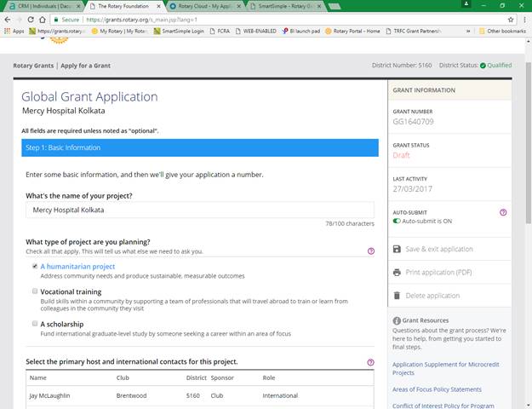The height and width of the screenshot is (409, 532).
Task: Open the TRFC Grant Partnership bookmark
Action: pos(414,31)
